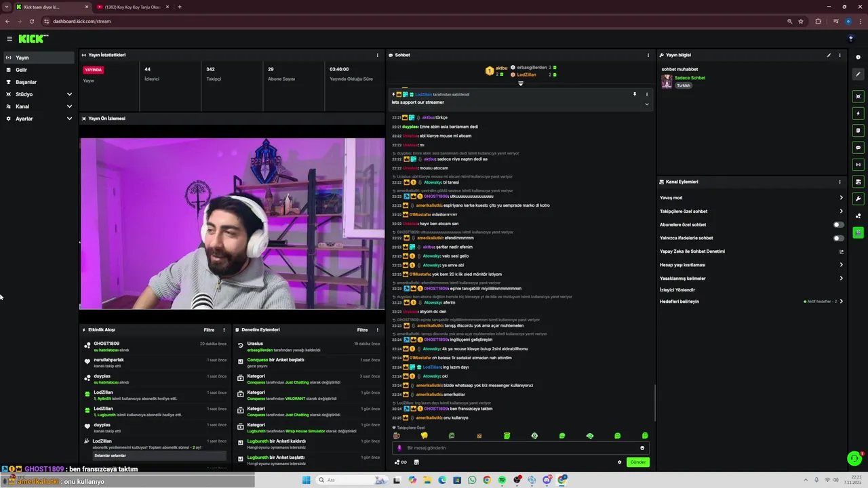Toggle Abonelere özel sohbet switch
This screenshot has width=868, height=488.
pyautogui.click(x=839, y=224)
